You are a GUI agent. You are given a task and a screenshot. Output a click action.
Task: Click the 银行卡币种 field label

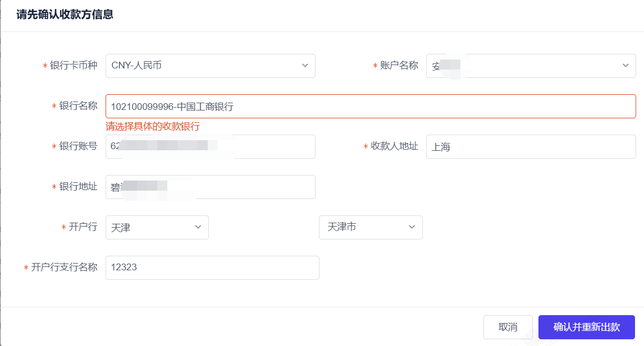coord(73,66)
